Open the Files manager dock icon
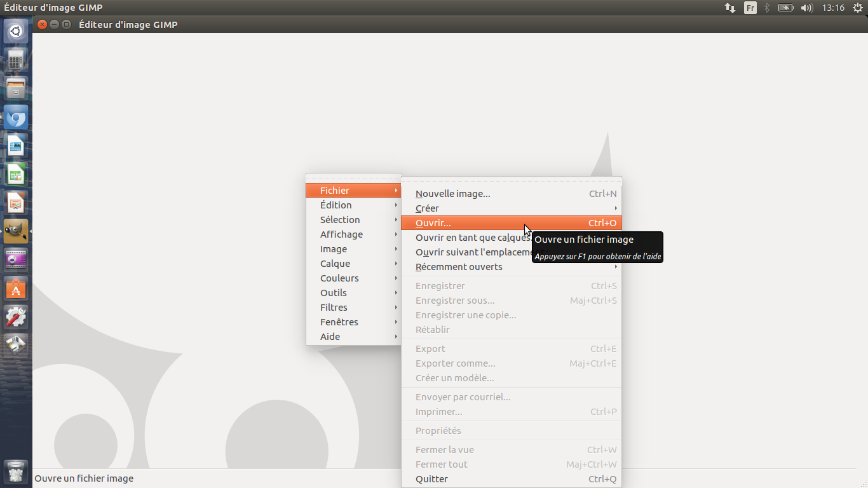 tap(16, 89)
